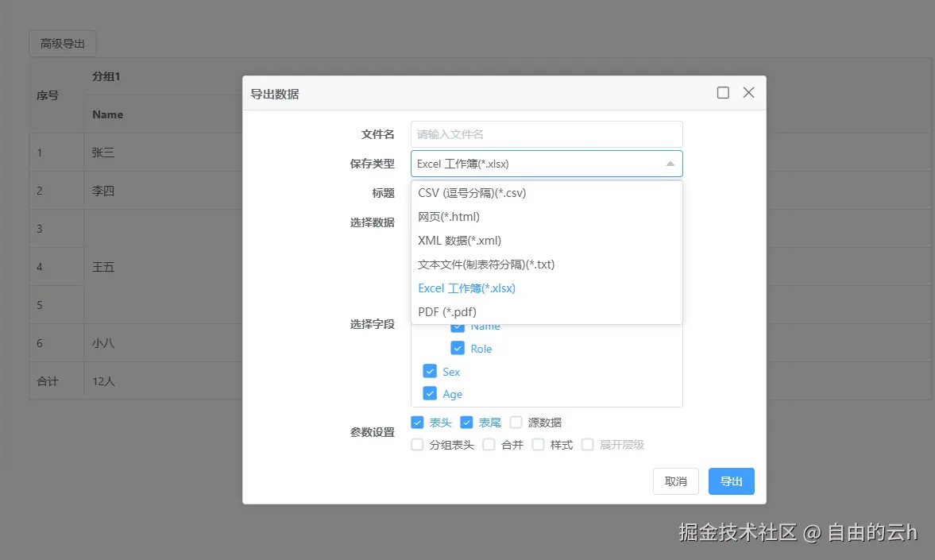Click the 取消 button to cancel

click(675, 481)
